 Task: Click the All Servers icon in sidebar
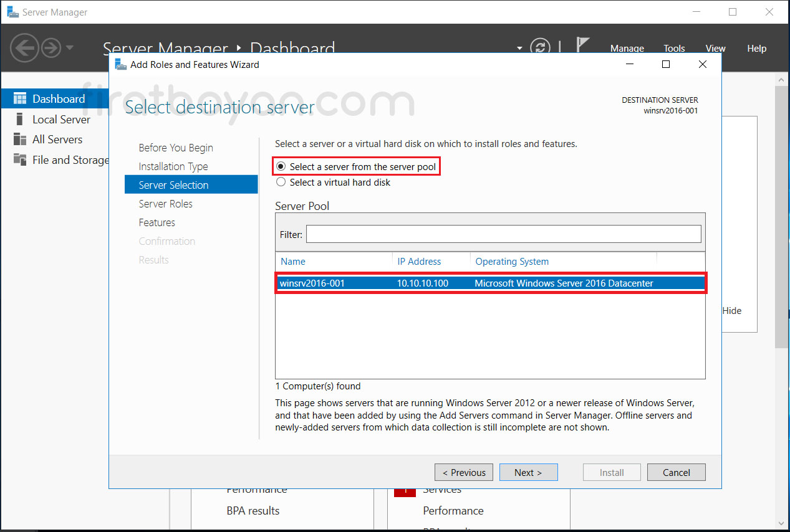(x=20, y=140)
